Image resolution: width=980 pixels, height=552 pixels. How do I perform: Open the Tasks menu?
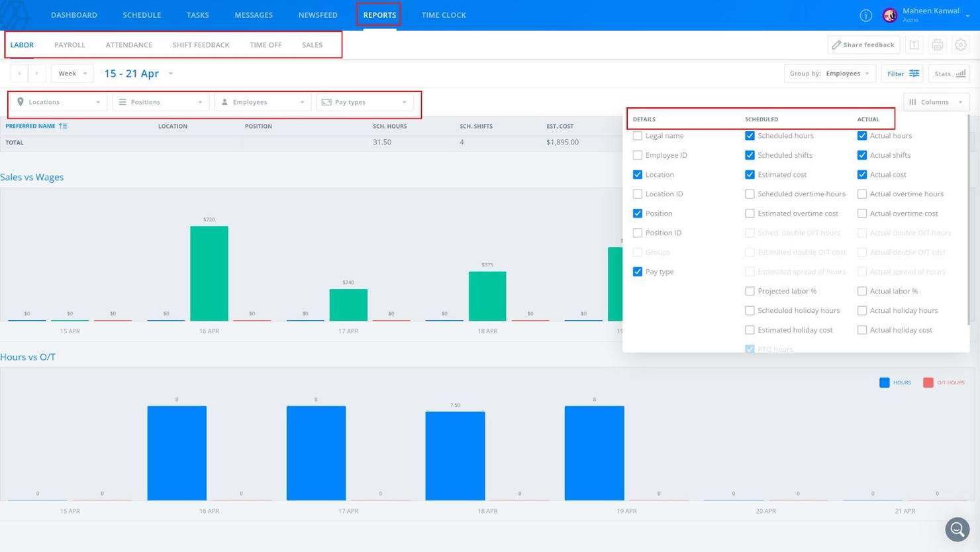(197, 15)
